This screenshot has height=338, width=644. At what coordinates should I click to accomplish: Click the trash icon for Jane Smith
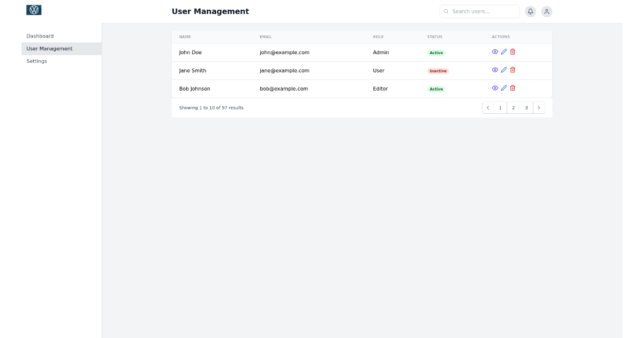click(513, 70)
